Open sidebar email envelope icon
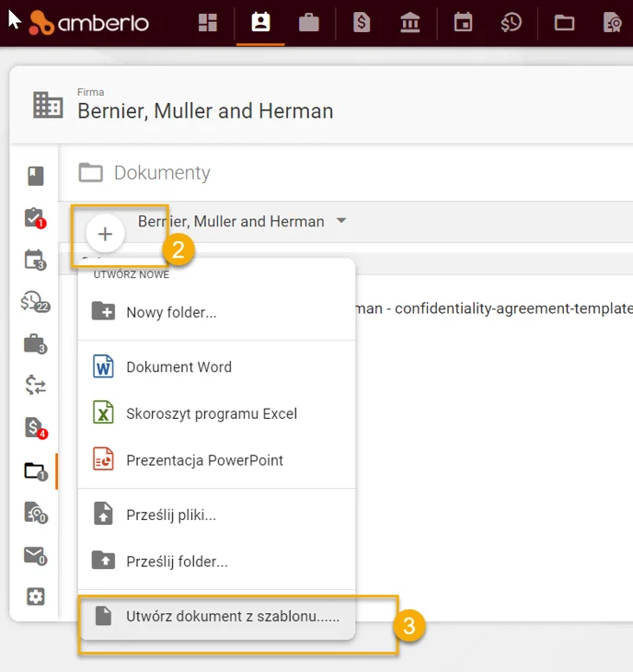The height and width of the screenshot is (672, 633). pos(35,556)
